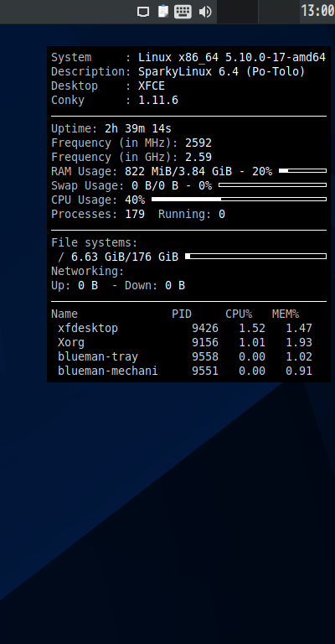The width and height of the screenshot is (335, 644).
Task: Click the CPU Usage progress bar
Action: pos(239,200)
